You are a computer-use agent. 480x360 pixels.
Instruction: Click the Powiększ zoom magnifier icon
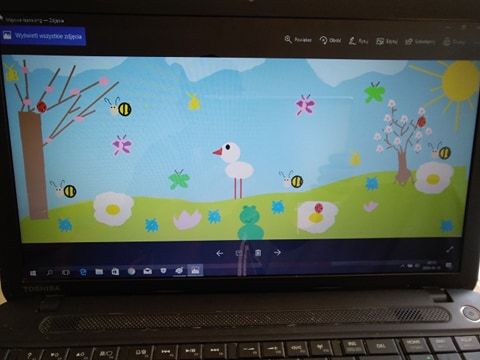coord(288,39)
